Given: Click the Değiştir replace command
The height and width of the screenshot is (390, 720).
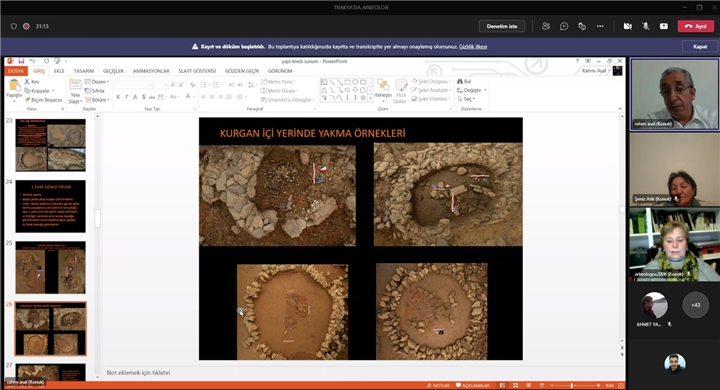Looking at the screenshot, I should point(472,90).
